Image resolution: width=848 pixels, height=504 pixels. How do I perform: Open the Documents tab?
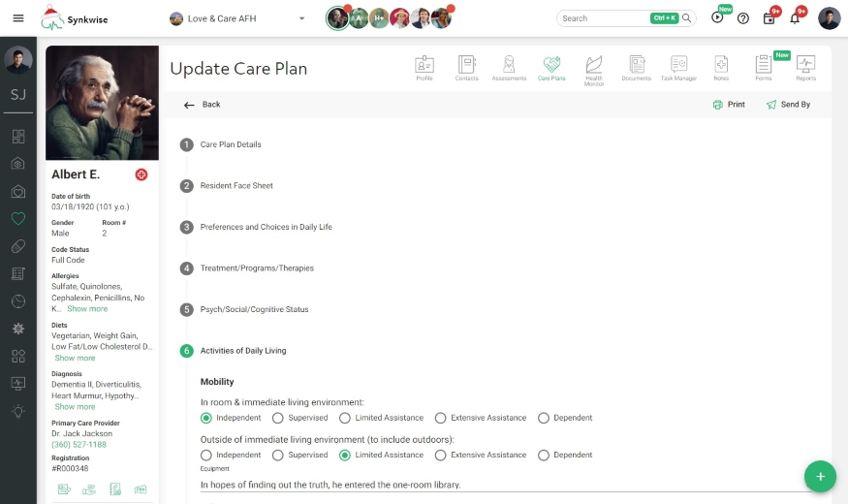tap(637, 68)
